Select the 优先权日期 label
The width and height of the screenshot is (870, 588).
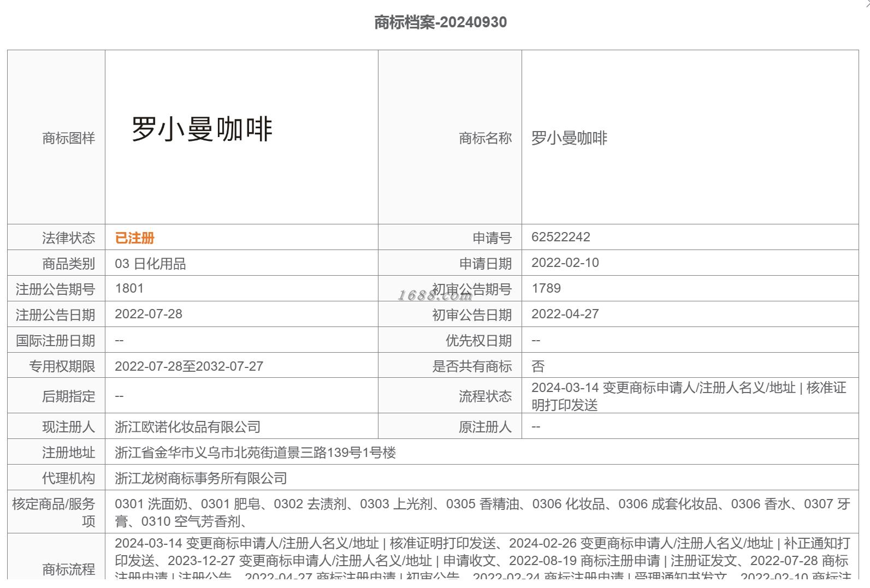pyautogui.click(x=478, y=341)
